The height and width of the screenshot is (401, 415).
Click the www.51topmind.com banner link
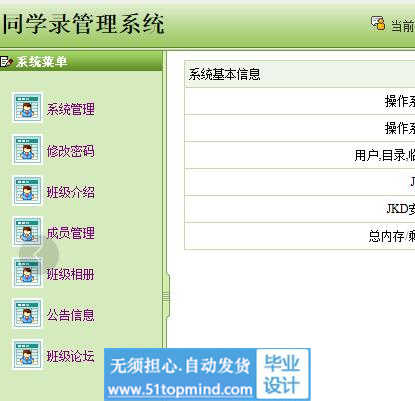180,389
